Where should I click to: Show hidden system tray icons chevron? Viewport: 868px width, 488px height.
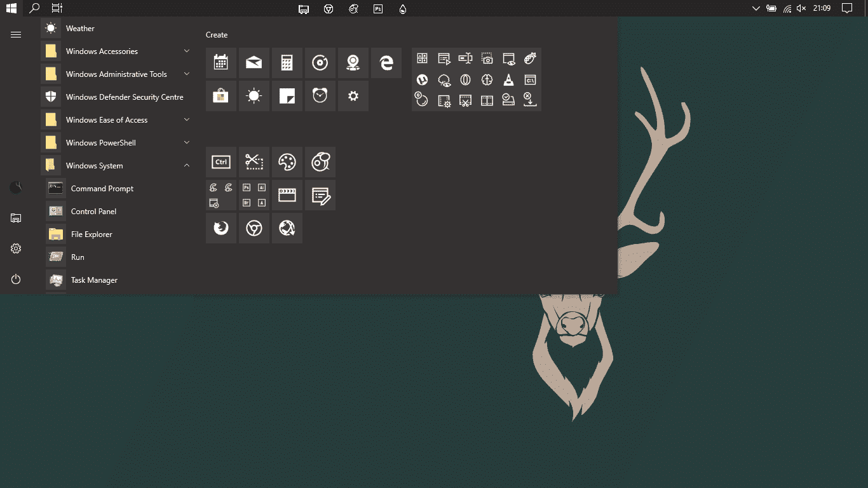[x=756, y=8]
